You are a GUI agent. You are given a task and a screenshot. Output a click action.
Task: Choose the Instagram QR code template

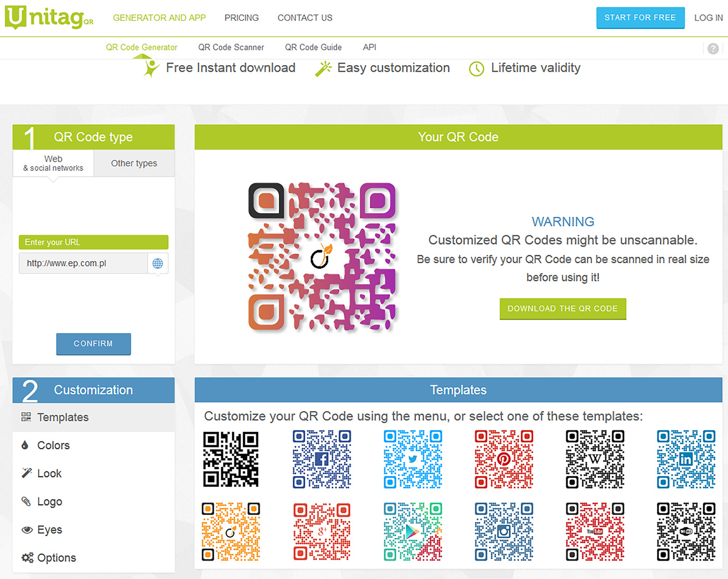pyautogui.click(x=504, y=532)
